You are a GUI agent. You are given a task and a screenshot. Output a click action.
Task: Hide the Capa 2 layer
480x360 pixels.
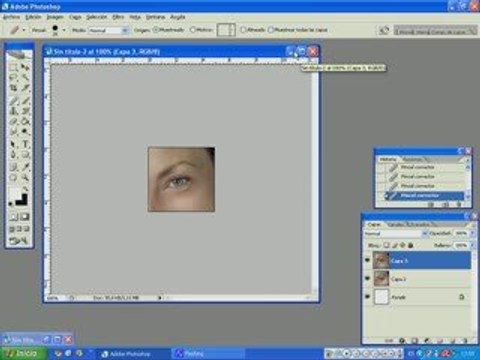[x=368, y=278]
